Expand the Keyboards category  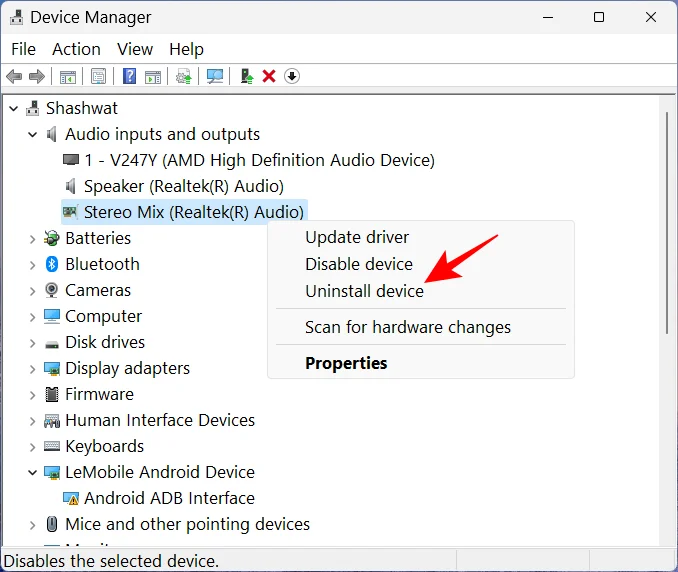32,447
